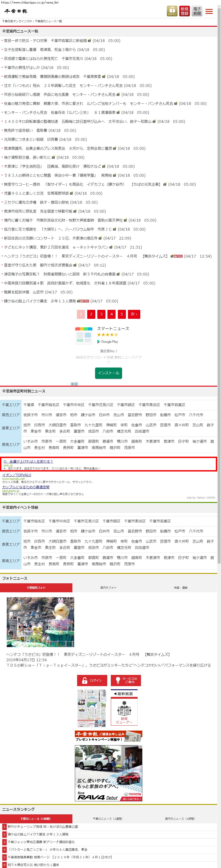Open the hamburger menu
The height and width of the screenshot is (868, 221).
[209, 11]
